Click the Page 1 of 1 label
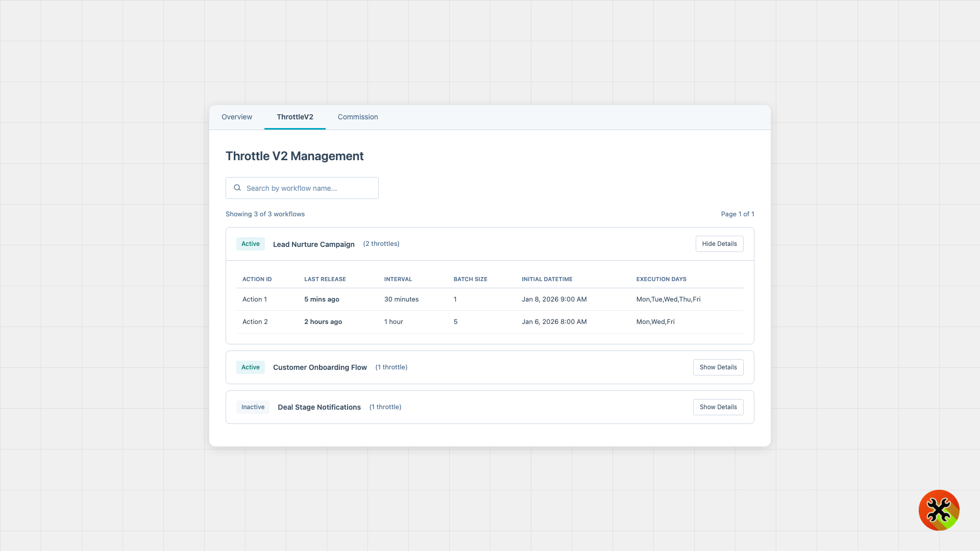This screenshot has width=980, height=551. [x=738, y=214]
